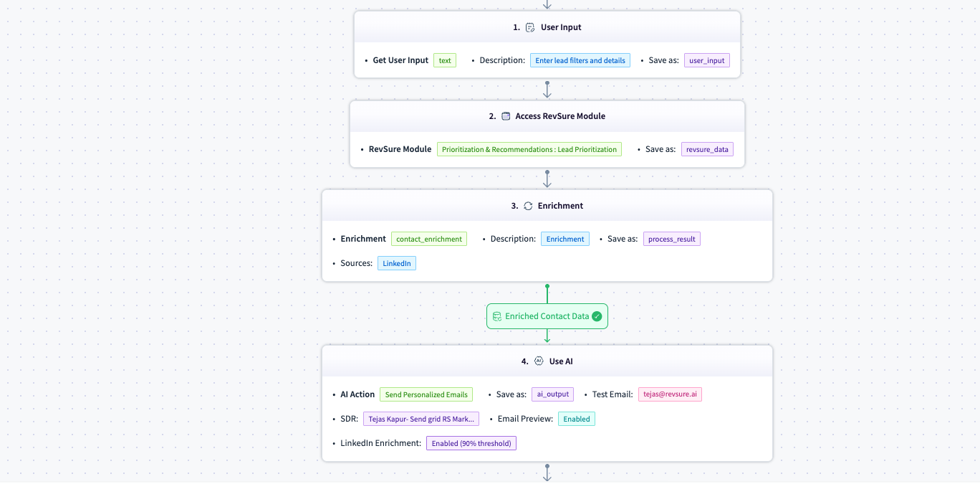Click the 'LinkedIn' source tag
The image size is (980, 484).
point(397,263)
